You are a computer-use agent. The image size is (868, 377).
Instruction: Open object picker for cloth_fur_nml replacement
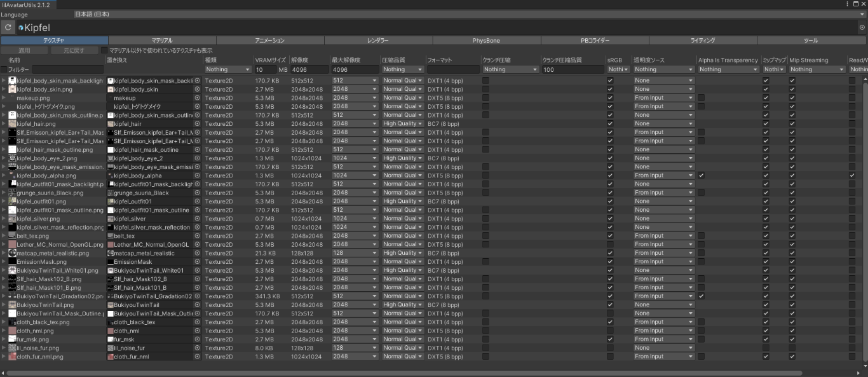pos(197,356)
